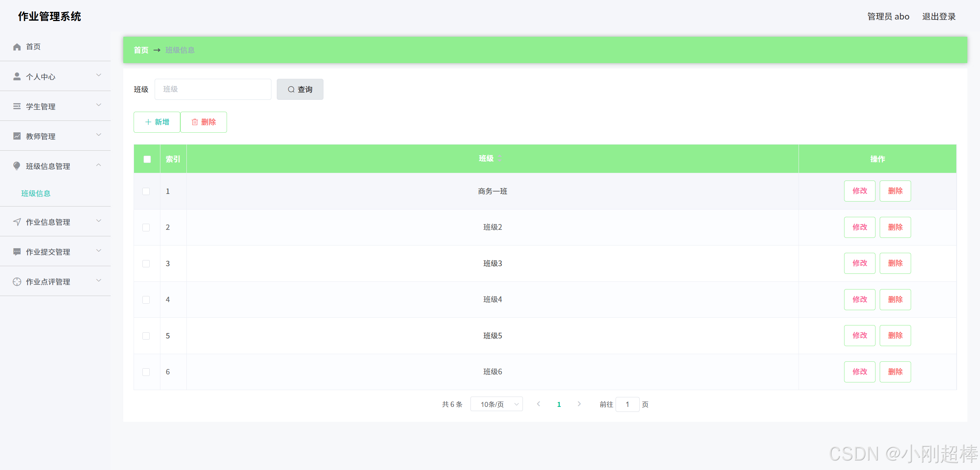Toggle the select-all checkbox in table header

[x=147, y=159]
